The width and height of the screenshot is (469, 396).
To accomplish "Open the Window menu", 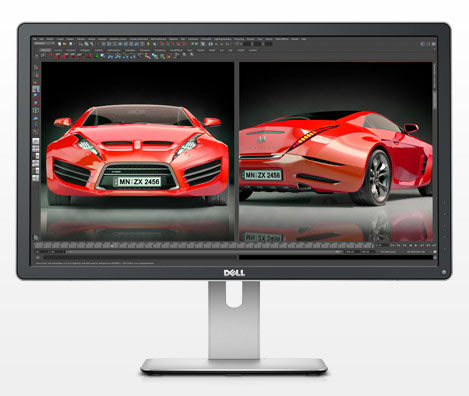I will point(81,39).
